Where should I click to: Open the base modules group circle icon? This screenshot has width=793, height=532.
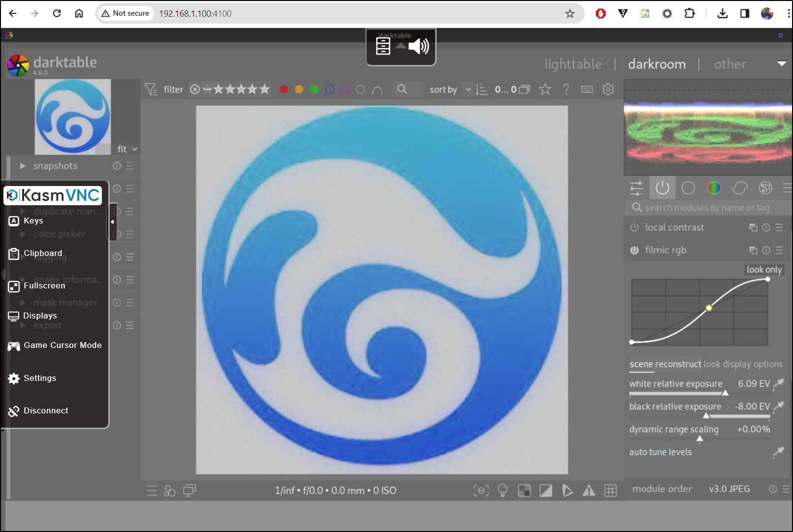pos(688,188)
